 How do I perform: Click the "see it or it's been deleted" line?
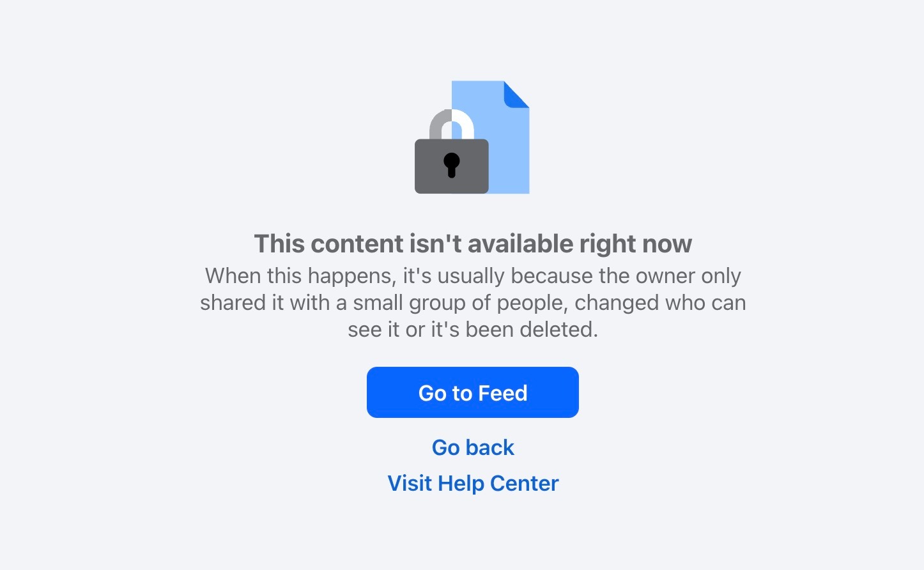coord(473,330)
